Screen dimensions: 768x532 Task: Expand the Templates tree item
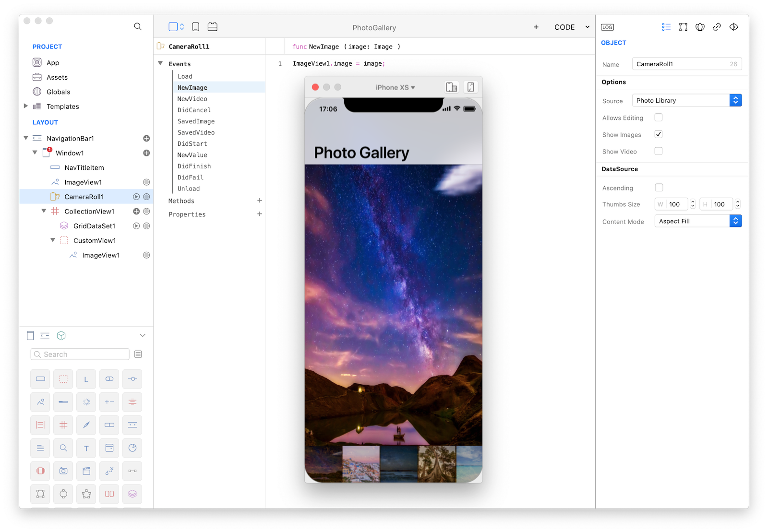point(26,106)
